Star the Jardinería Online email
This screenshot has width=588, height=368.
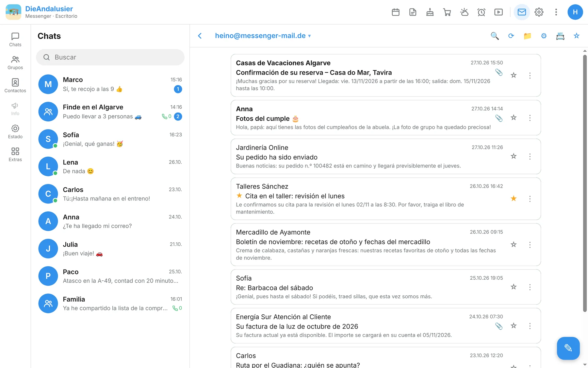(514, 156)
